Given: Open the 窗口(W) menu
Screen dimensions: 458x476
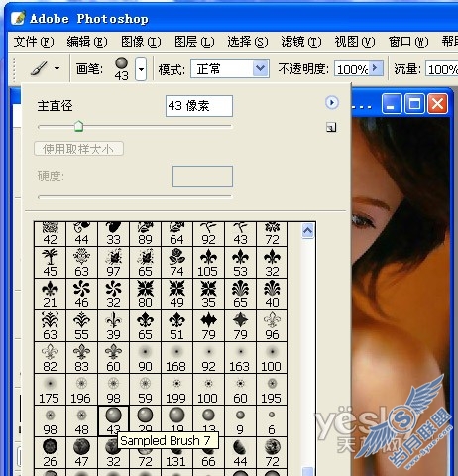Looking at the screenshot, I should pos(408,42).
